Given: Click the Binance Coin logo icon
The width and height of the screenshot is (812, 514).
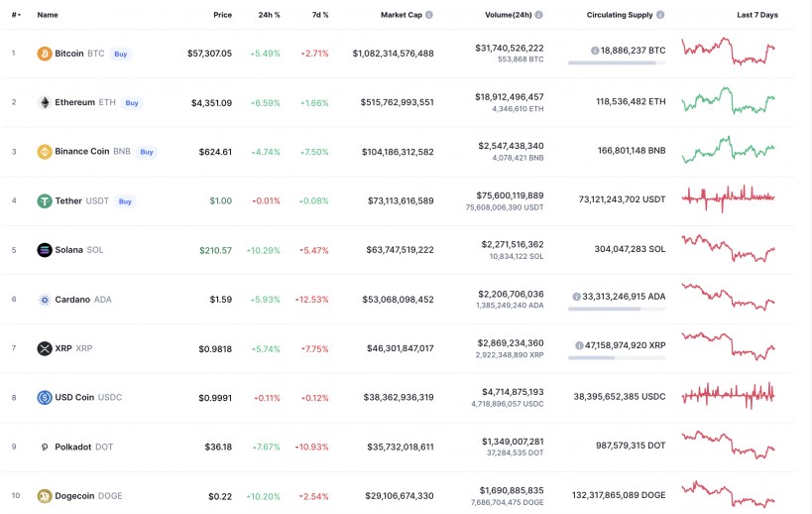Looking at the screenshot, I should [45, 152].
